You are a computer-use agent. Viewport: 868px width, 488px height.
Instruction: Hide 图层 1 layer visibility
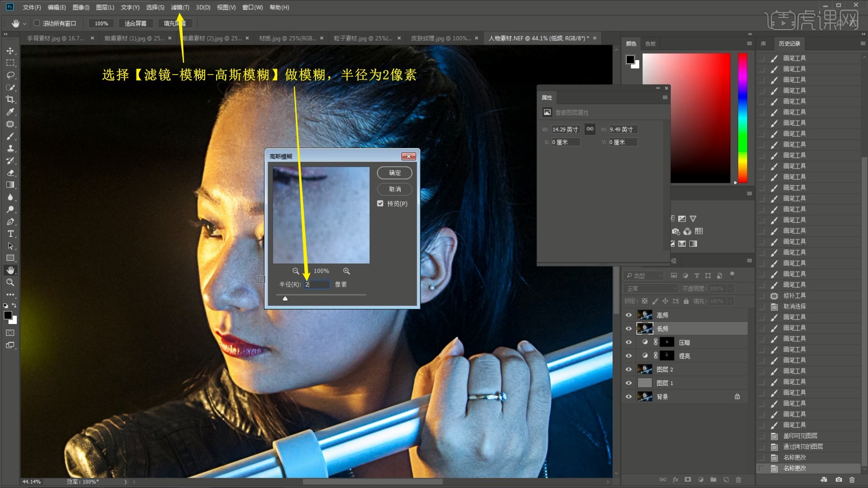click(628, 383)
